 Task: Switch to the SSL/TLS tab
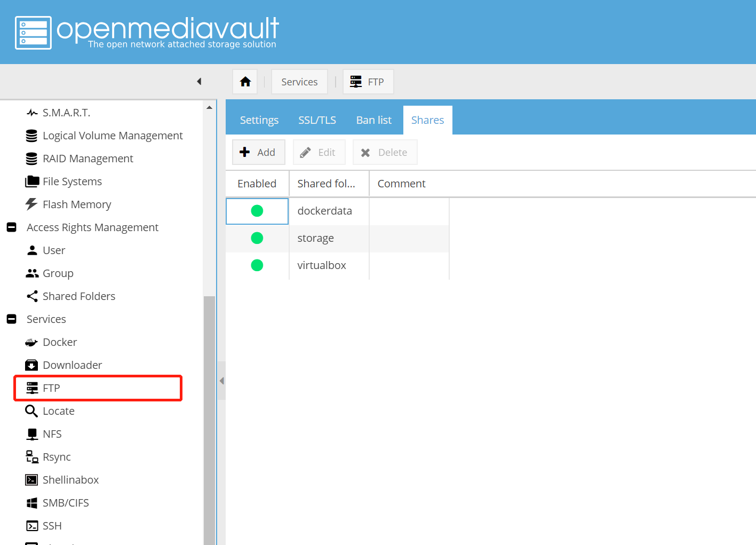pos(317,120)
